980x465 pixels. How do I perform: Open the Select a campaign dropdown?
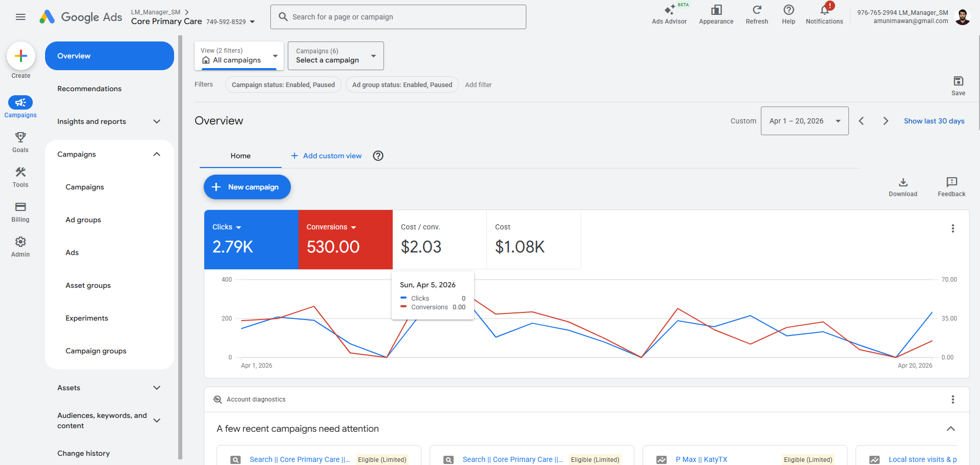pyautogui.click(x=335, y=56)
